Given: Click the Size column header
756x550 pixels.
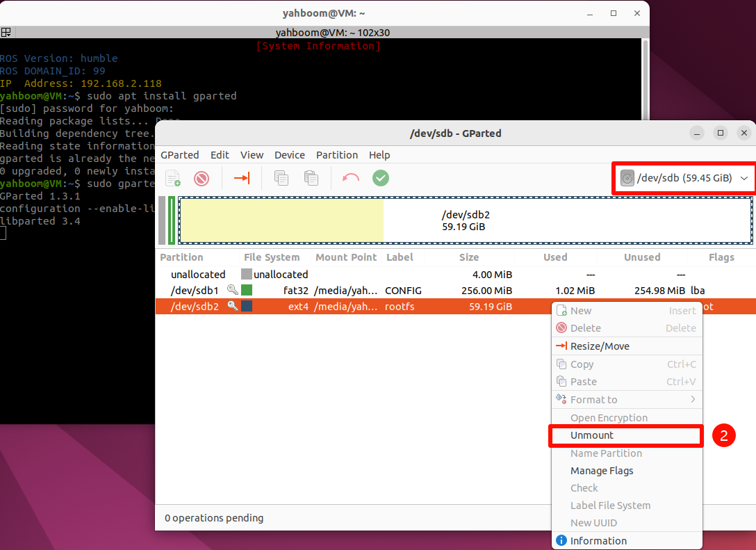Looking at the screenshot, I should pyautogui.click(x=468, y=257).
